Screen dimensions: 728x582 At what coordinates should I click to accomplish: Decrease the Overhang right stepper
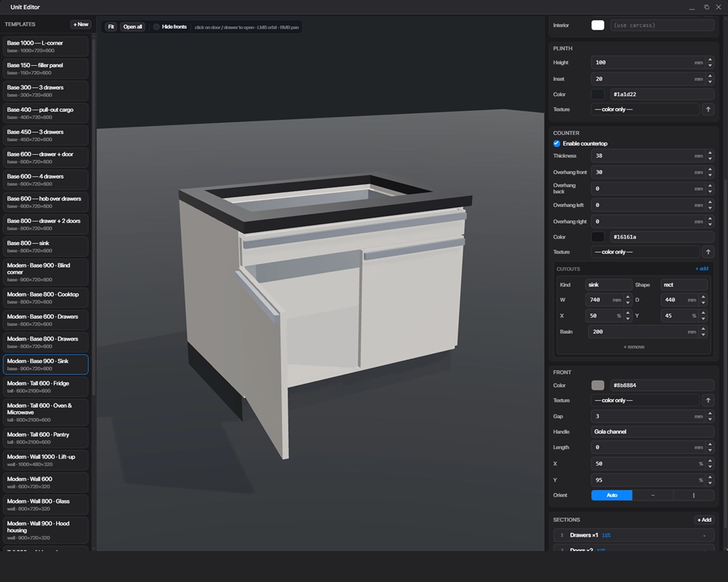pos(710,224)
